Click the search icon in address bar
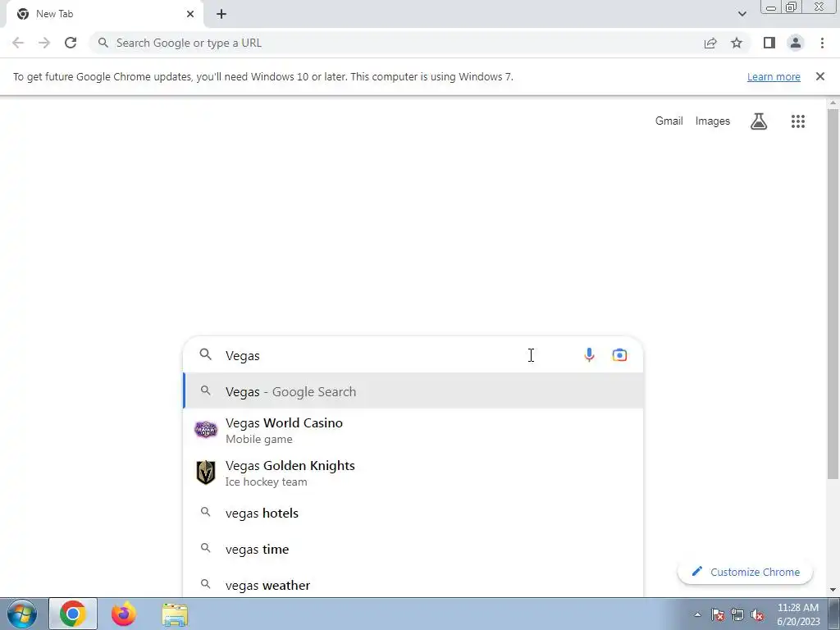Viewport: 840px width, 630px height. (x=103, y=43)
